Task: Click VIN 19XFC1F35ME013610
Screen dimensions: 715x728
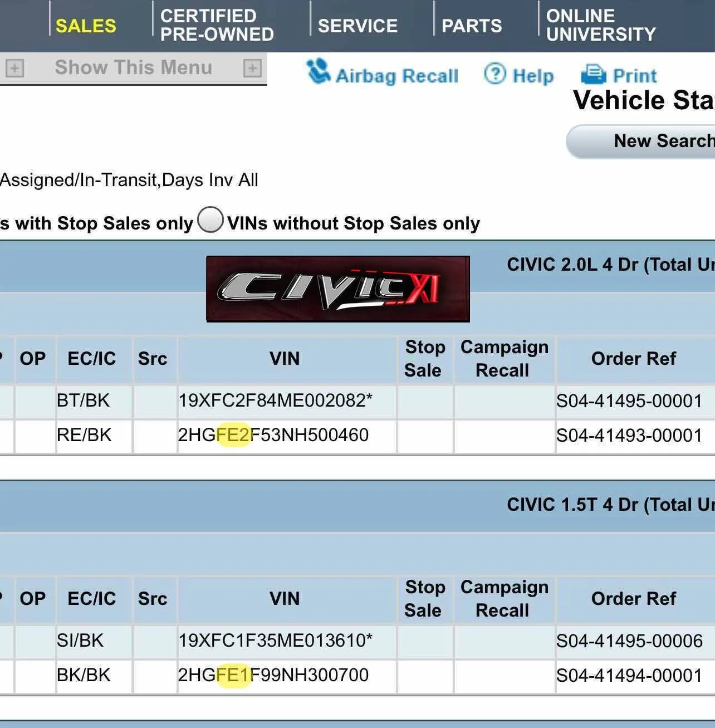Action: point(275,641)
